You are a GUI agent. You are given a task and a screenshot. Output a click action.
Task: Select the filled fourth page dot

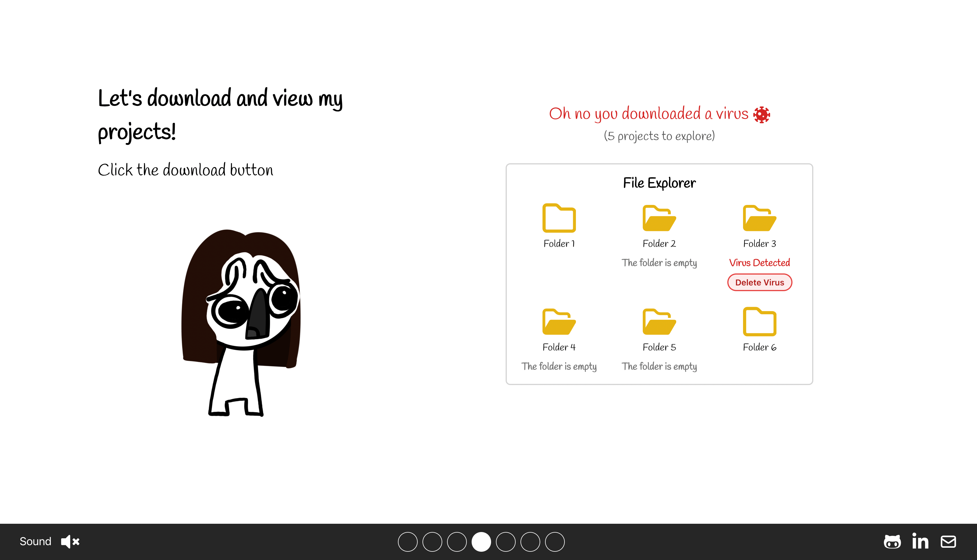(x=481, y=541)
